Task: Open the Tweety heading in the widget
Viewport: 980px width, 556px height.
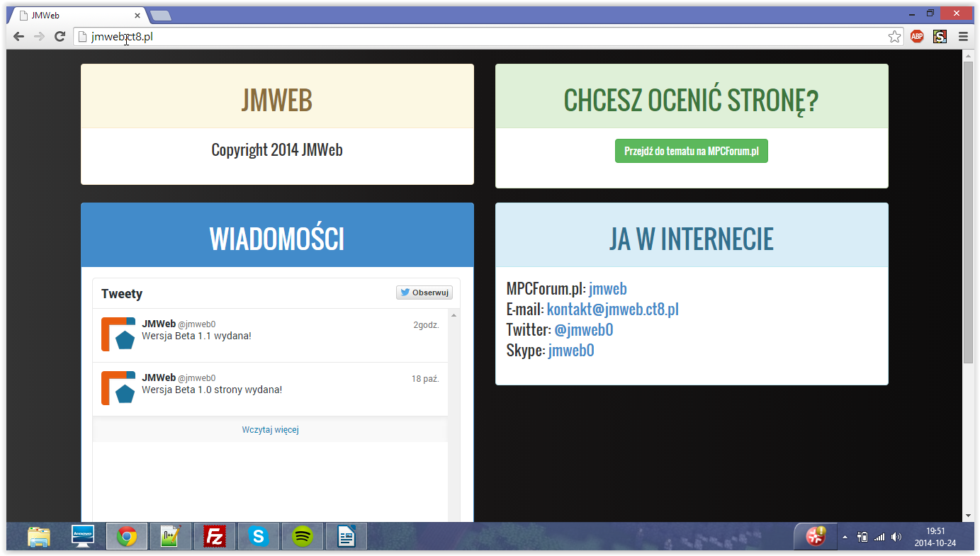Action: click(x=122, y=294)
